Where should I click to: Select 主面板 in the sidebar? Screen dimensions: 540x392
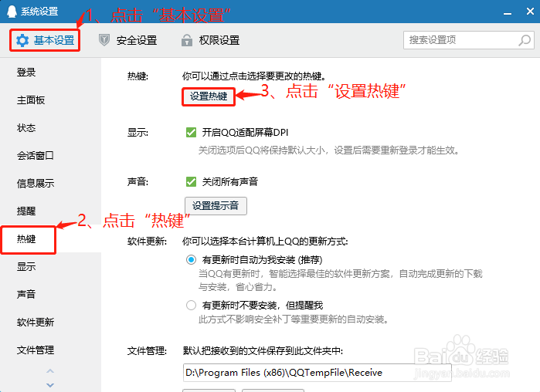pyautogui.click(x=31, y=100)
